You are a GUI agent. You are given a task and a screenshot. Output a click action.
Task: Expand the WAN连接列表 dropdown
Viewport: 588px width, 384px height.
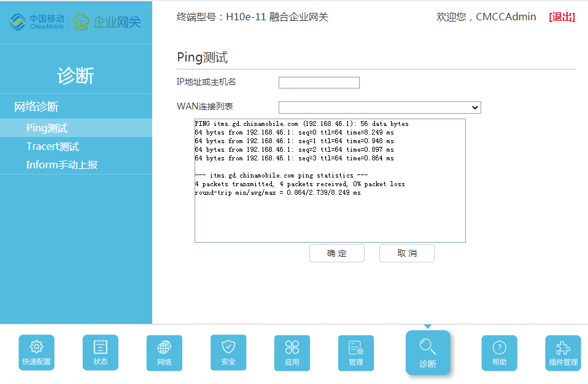point(379,108)
